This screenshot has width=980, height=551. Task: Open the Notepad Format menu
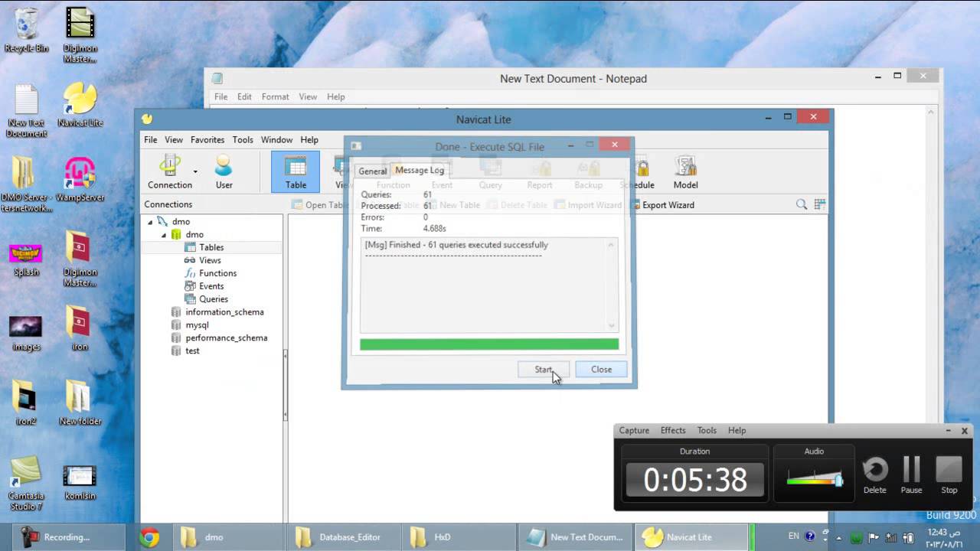(275, 97)
